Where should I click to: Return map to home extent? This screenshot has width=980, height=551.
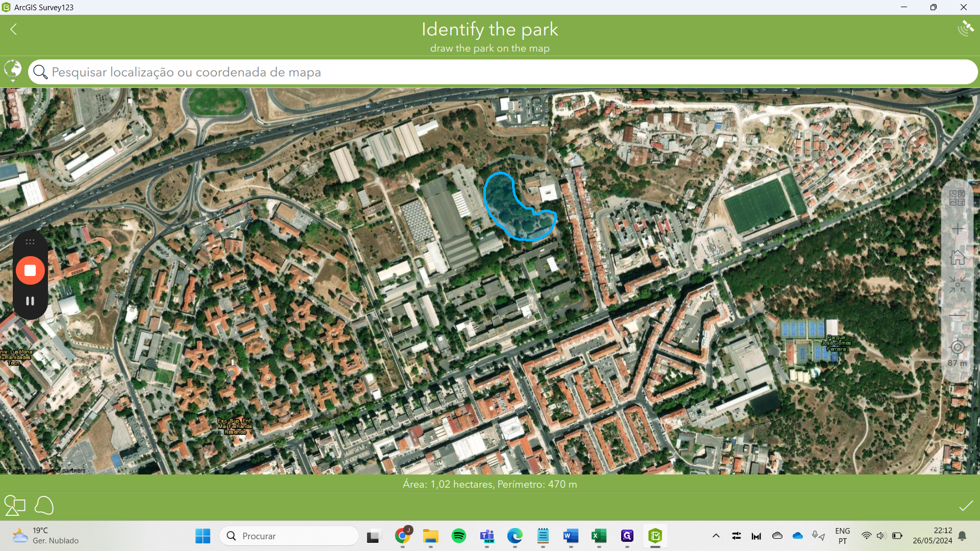pos(957,257)
